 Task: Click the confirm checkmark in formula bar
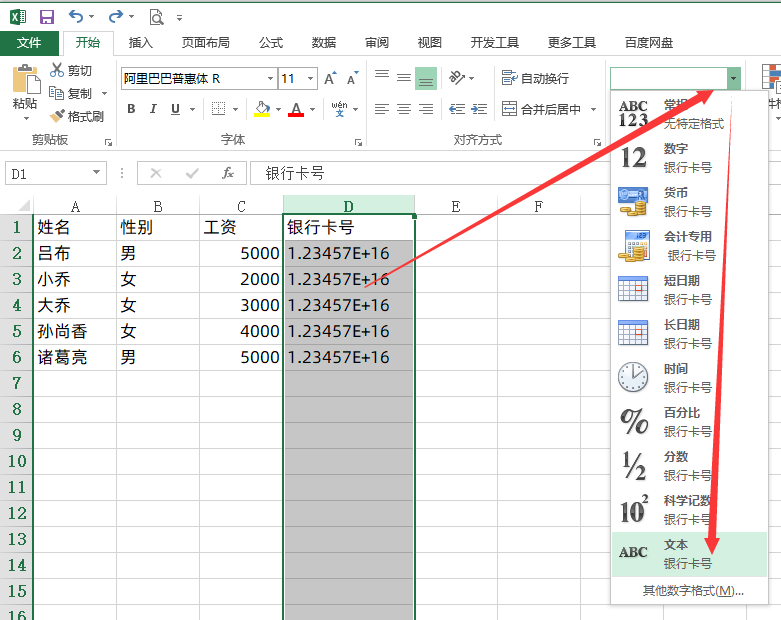click(x=192, y=173)
